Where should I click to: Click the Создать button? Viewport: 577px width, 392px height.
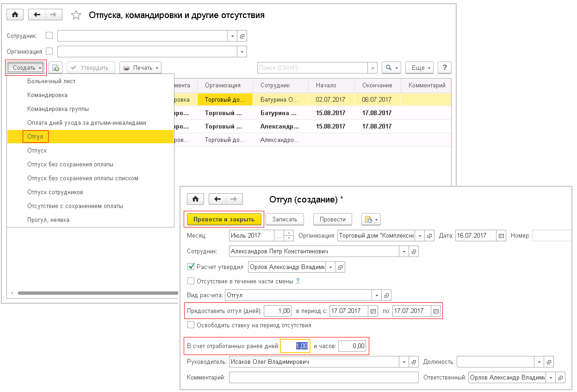tap(26, 67)
